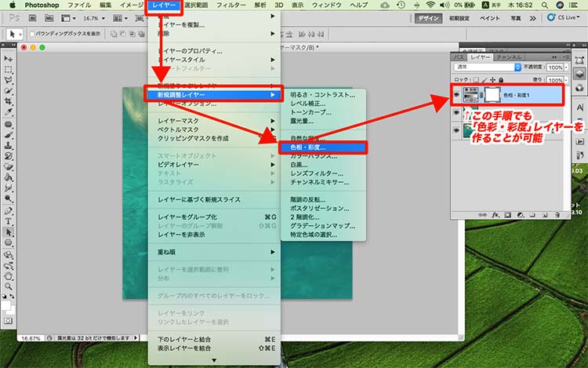Select the Rectangular Marquee tool
Viewport: 588px width, 368px height.
pyautogui.click(x=8, y=70)
